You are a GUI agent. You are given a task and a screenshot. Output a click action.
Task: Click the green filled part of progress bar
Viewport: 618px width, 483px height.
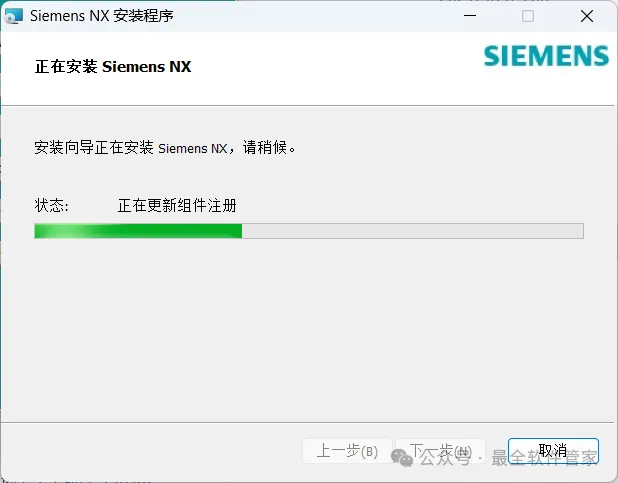point(138,231)
